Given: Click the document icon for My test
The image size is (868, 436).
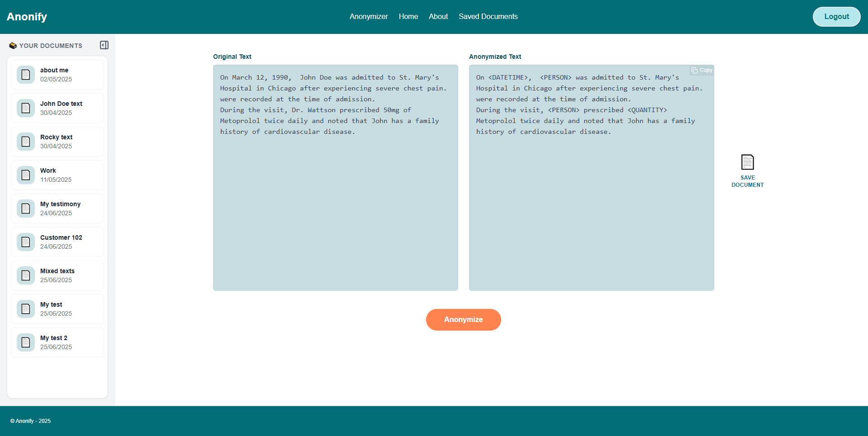Looking at the screenshot, I should tap(26, 309).
